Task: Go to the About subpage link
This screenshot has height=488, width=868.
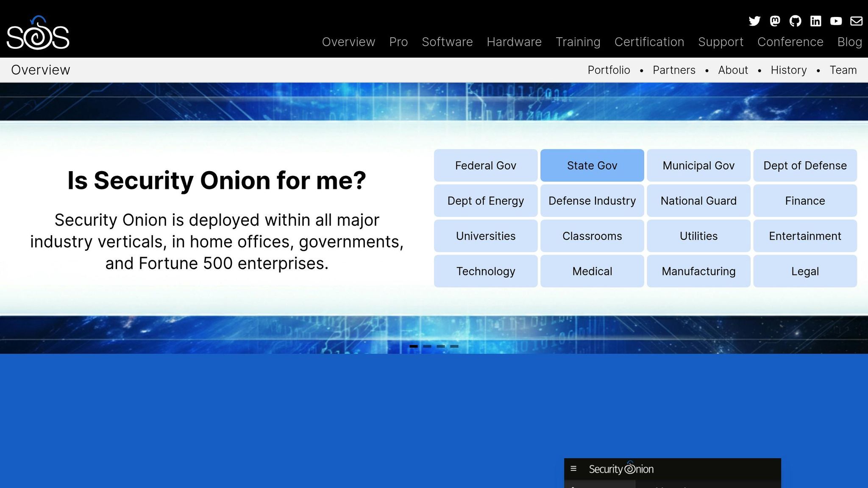Action: point(733,70)
